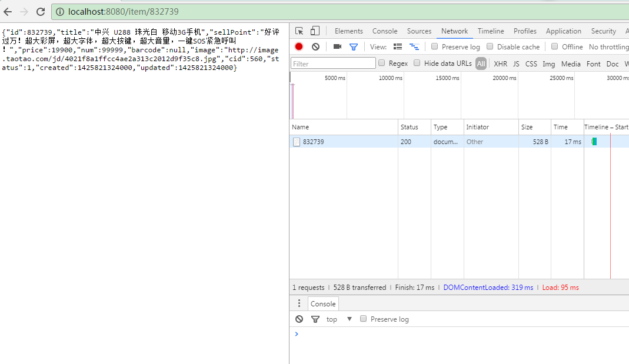
Task: Click the DOMContentLoaded: 319 ms status text
Action: point(488,288)
